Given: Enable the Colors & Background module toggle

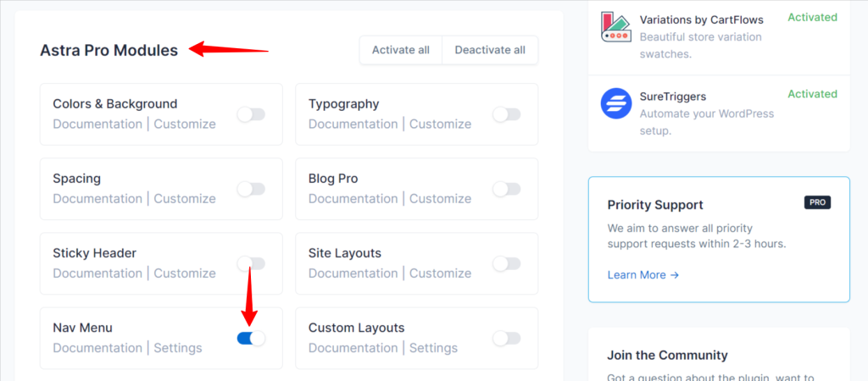Looking at the screenshot, I should (x=251, y=114).
